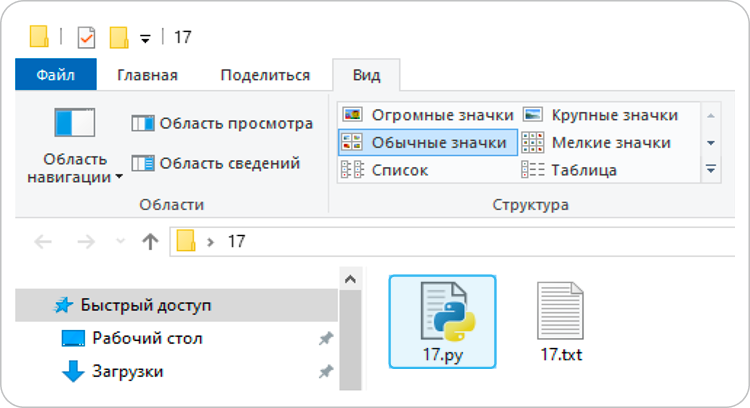This screenshot has width=750, height=408.
Task: Click the Properties quick access checkmark icon
Action: [86, 37]
